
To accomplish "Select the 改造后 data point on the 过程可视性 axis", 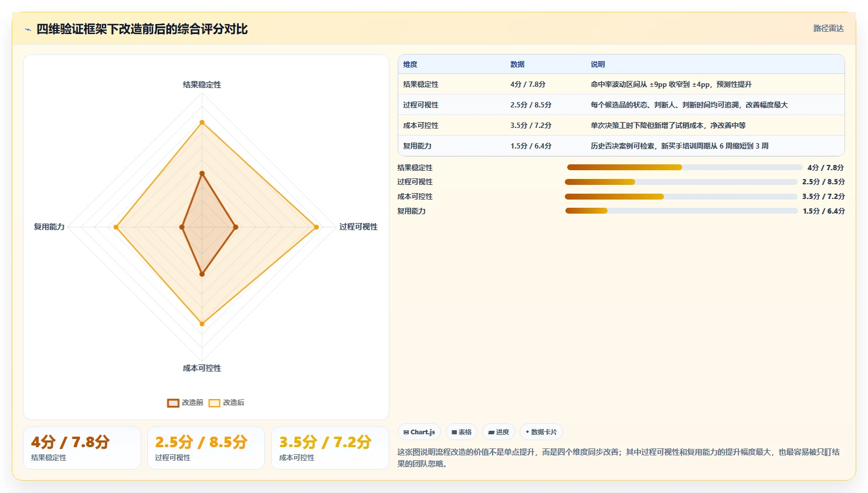I will pyautogui.click(x=316, y=227).
